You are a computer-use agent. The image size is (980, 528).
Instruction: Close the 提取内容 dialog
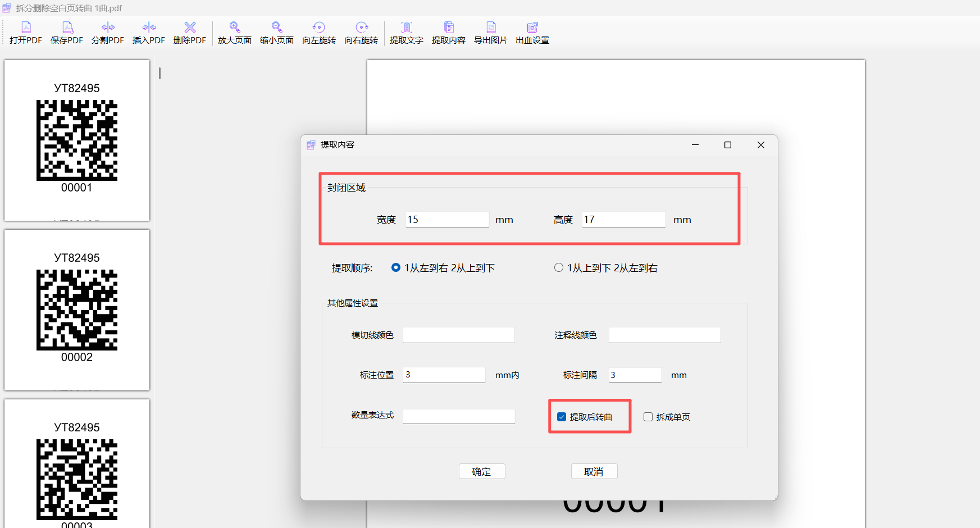pos(761,145)
